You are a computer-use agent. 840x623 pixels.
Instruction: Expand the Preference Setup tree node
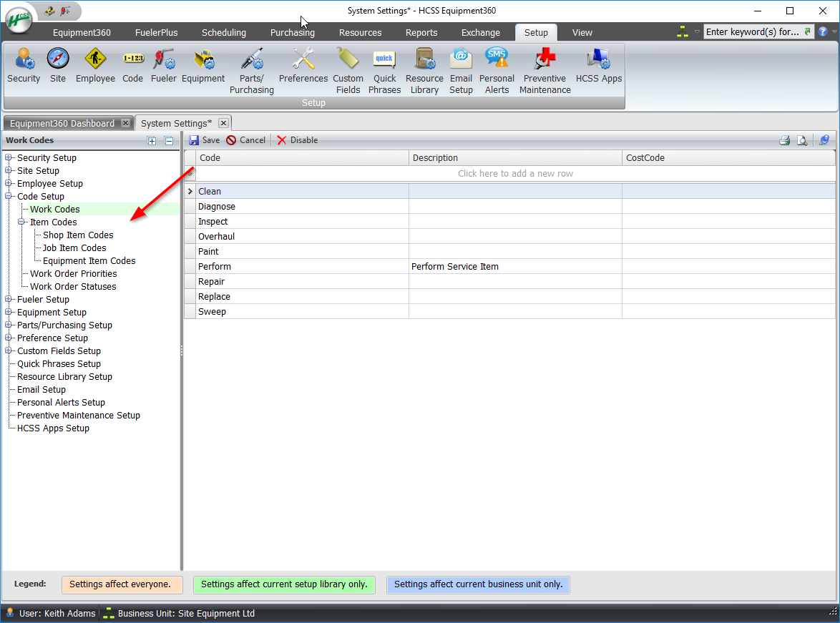[x=9, y=338]
